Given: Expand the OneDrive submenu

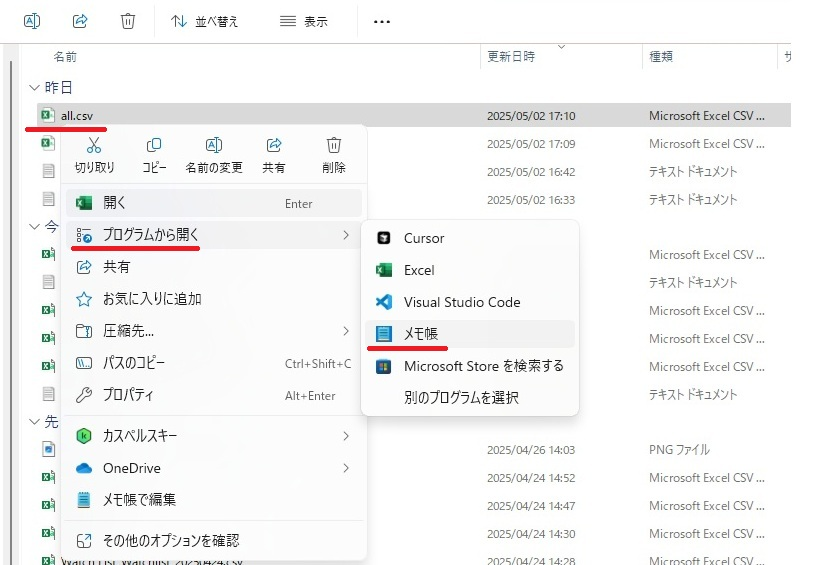Looking at the screenshot, I should 214,468.
